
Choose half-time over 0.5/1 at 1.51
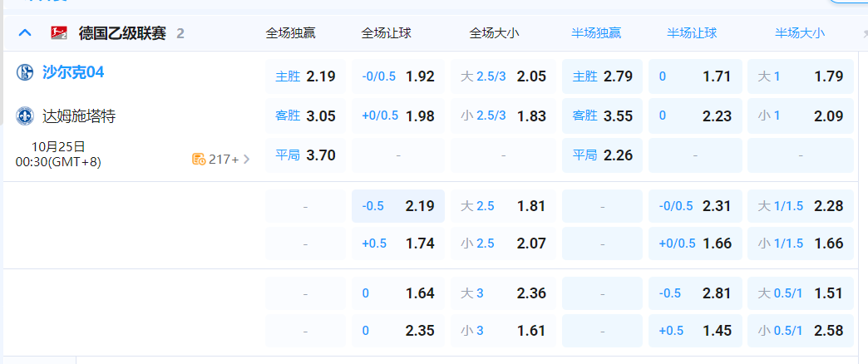[800, 293]
